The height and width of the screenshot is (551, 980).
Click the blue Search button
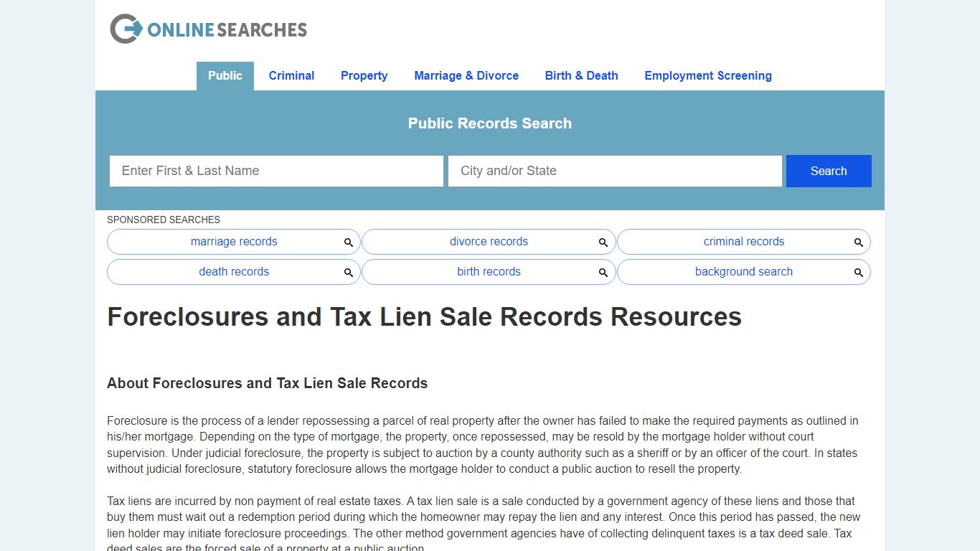pos(829,171)
